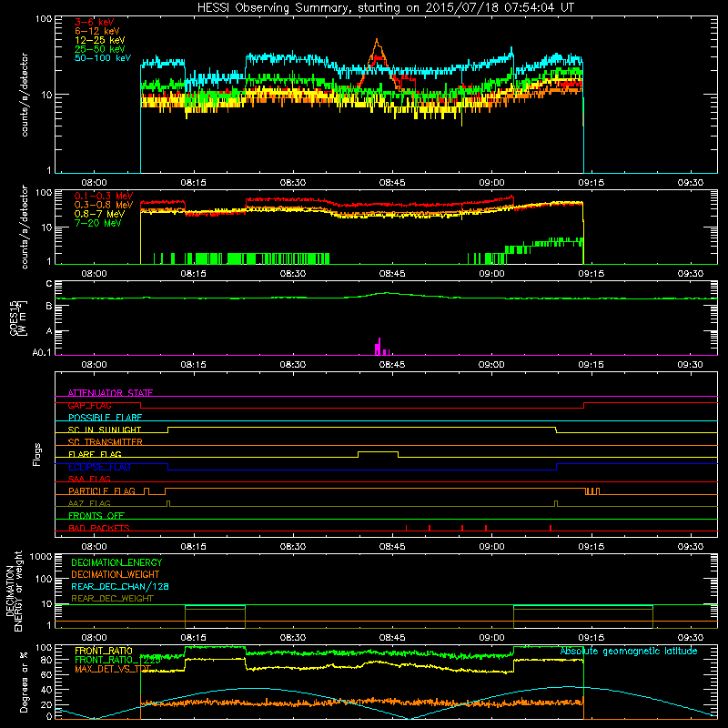Select the FLARE_FLAG label

pyautogui.click(x=95, y=454)
